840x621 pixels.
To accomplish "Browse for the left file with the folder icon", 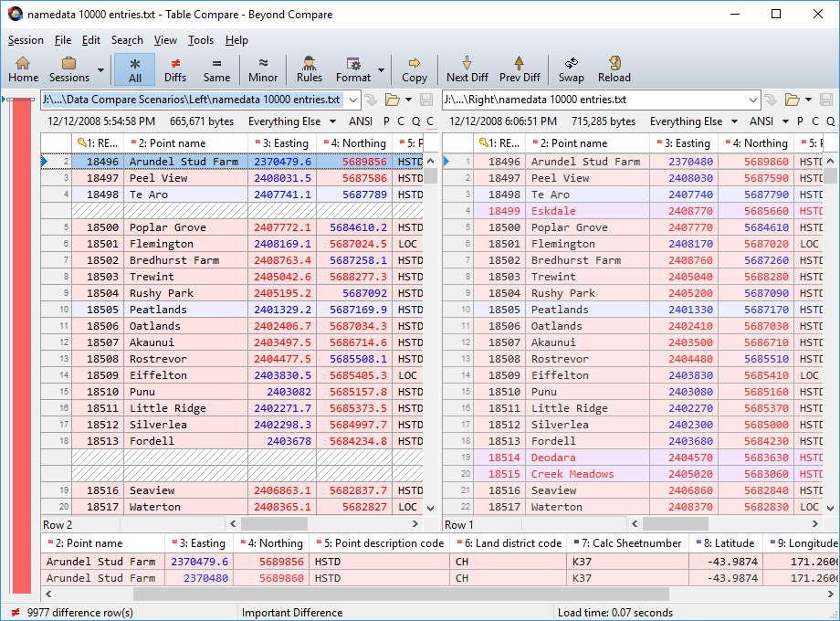I will point(393,100).
